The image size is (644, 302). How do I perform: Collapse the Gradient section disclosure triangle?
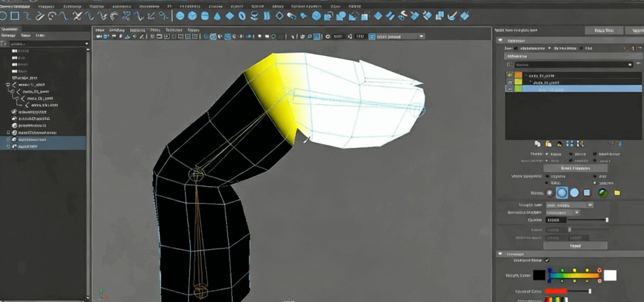pyautogui.click(x=501, y=254)
